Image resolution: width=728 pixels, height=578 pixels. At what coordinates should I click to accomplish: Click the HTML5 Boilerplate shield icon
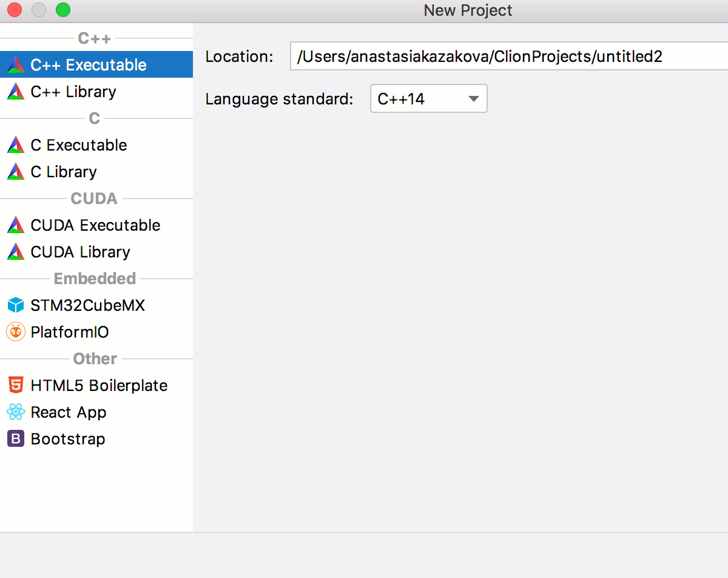(16, 385)
